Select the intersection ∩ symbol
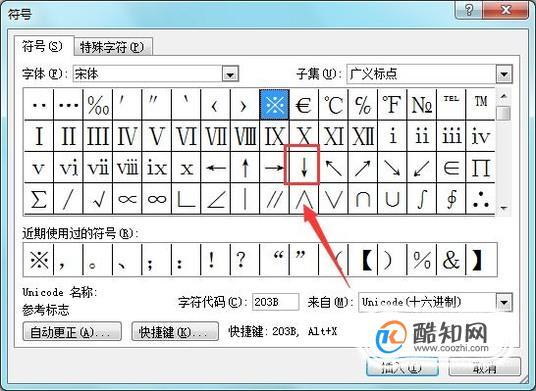This screenshot has width=536, height=391. pyautogui.click(x=362, y=199)
